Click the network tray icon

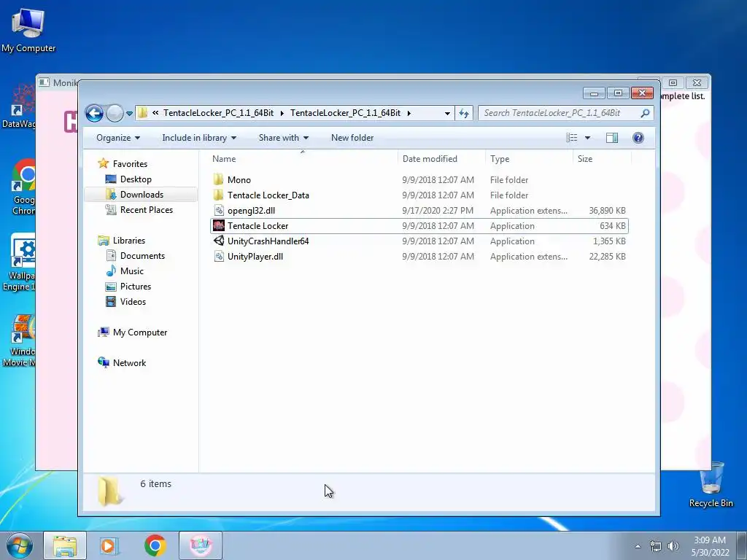point(656,546)
